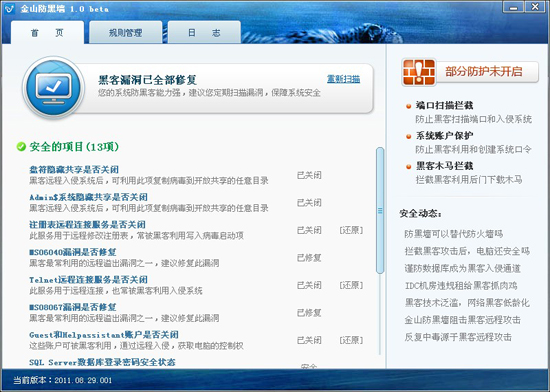The width and height of the screenshot is (550, 392).
Task: Click orange bullet beside 端口扫描拦截
Action: [408, 106]
